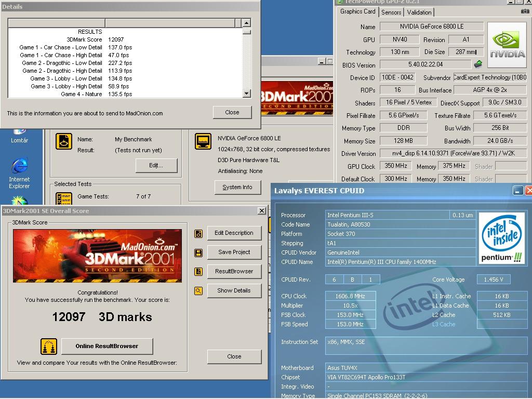Click the Bandwidth 24.0 GB/s field
Viewport: 532px width, 399px height.
point(500,141)
